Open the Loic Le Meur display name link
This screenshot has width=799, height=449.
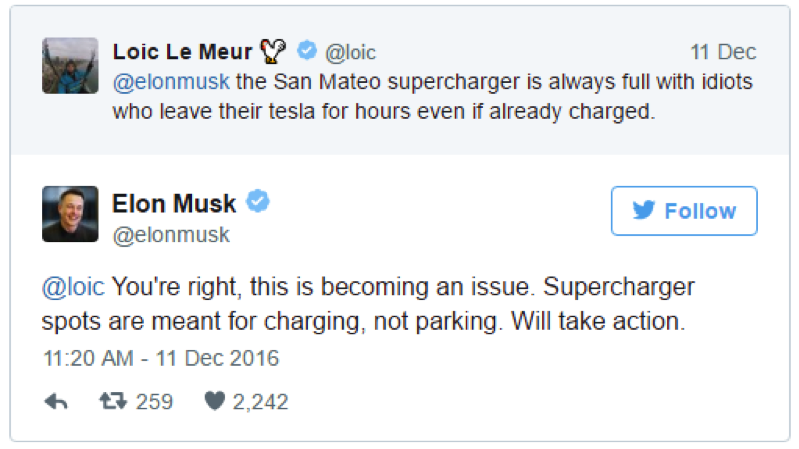[x=182, y=51]
